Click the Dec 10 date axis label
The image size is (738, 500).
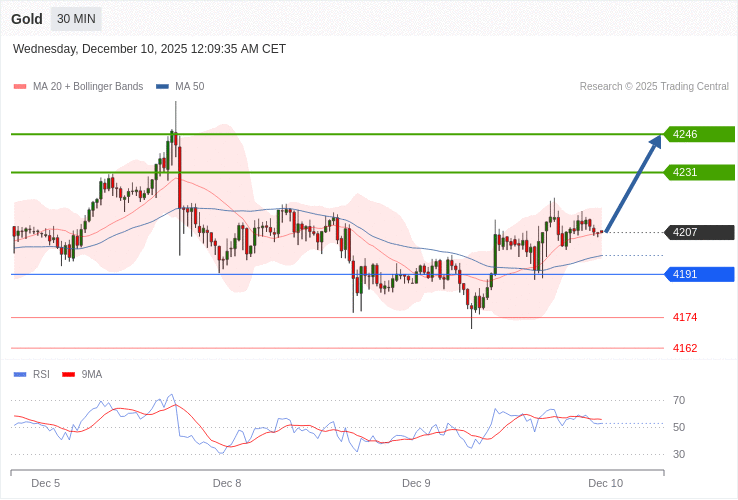(605, 483)
